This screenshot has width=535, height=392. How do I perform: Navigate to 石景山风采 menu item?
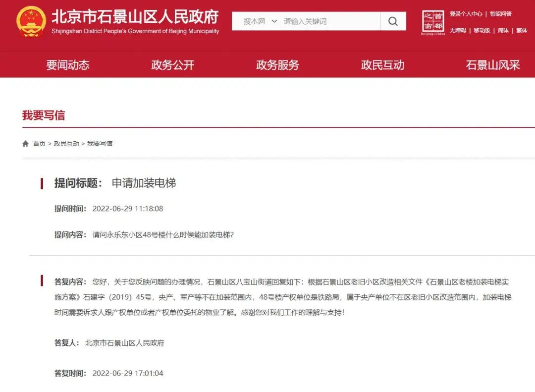coord(492,65)
